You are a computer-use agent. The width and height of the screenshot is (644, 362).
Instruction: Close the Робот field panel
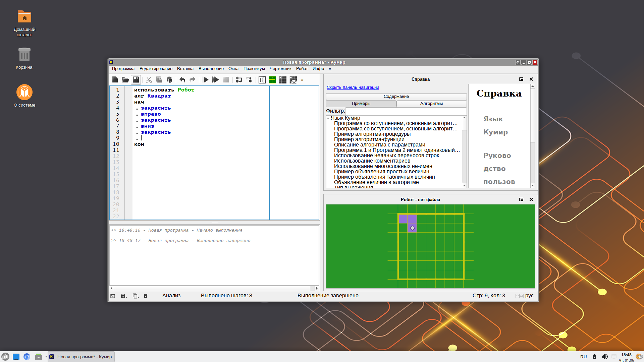(531, 199)
